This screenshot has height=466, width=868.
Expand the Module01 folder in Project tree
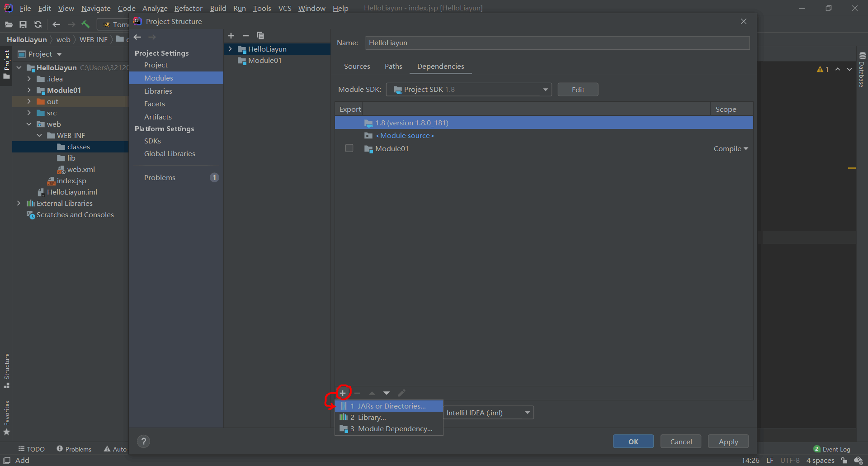tap(29, 90)
